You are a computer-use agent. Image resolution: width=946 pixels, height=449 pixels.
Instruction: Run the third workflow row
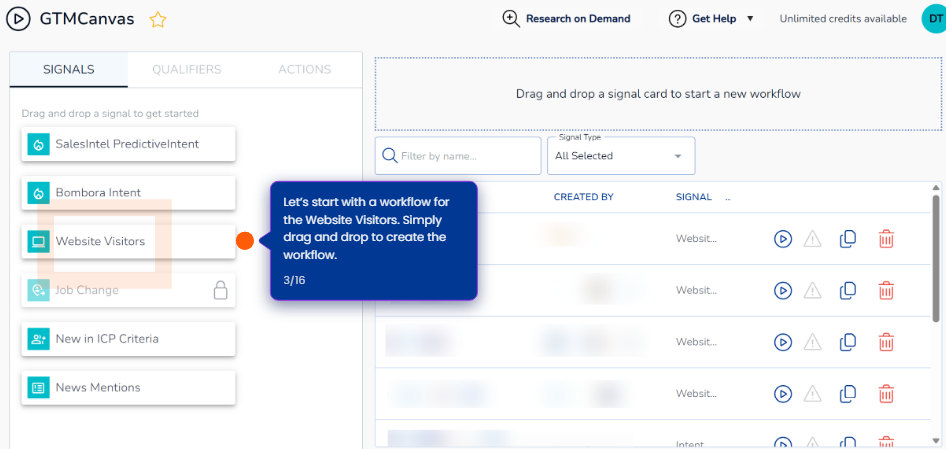(783, 342)
